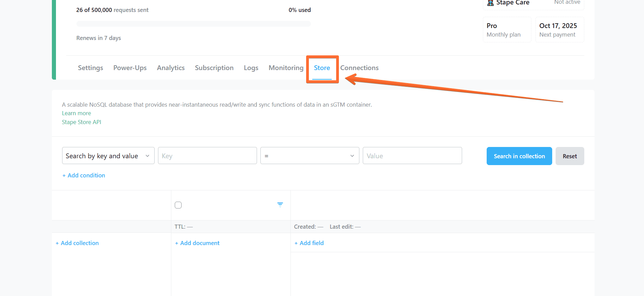Image resolution: width=644 pixels, height=296 pixels.
Task: Open the Power-Ups tab
Action: [x=130, y=68]
